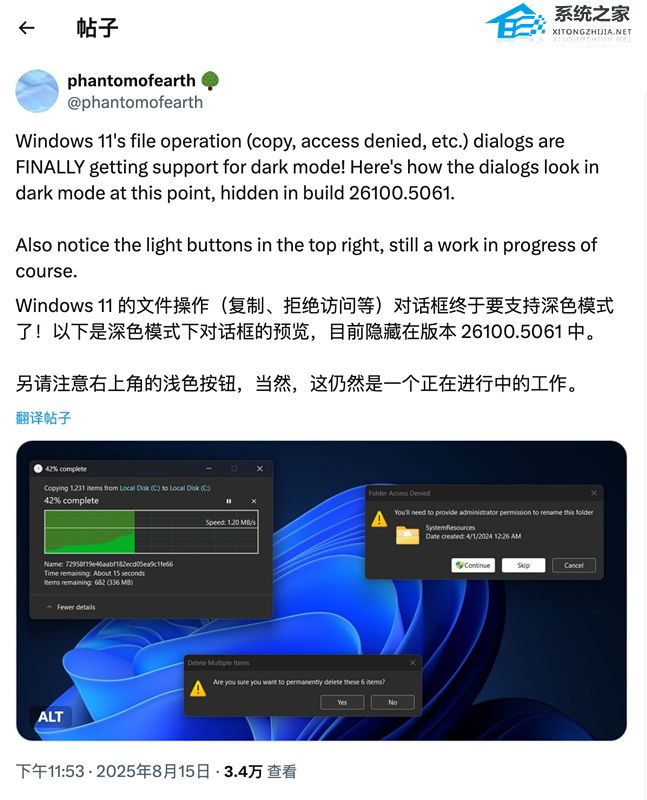Image resolution: width=647 pixels, height=800 pixels.
Task: Go back using the arrow icon
Action: tap(27, 28)
